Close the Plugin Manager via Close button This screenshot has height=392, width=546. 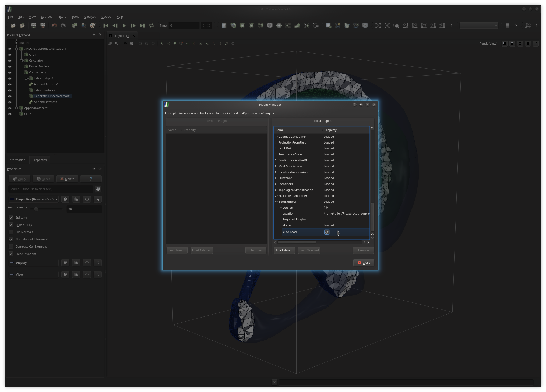(364, 263)
